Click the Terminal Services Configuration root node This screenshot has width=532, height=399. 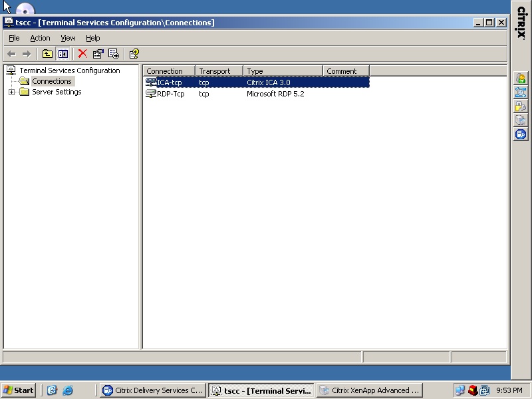pos(68,70)
